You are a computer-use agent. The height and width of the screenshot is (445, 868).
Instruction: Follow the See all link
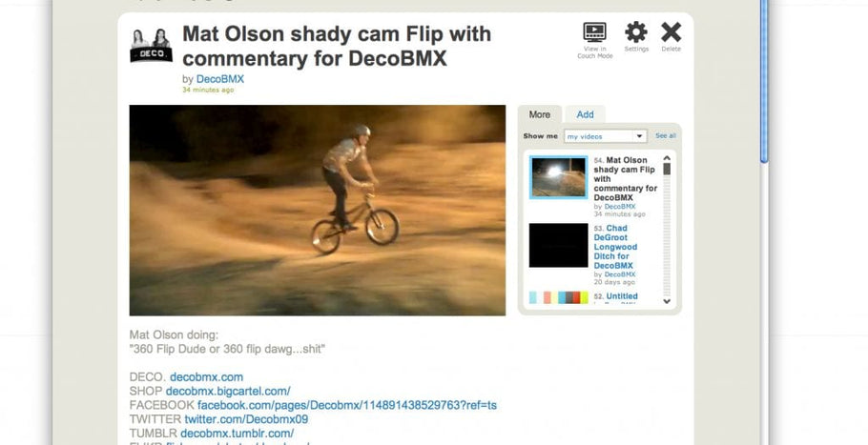(x=666, y=135)
